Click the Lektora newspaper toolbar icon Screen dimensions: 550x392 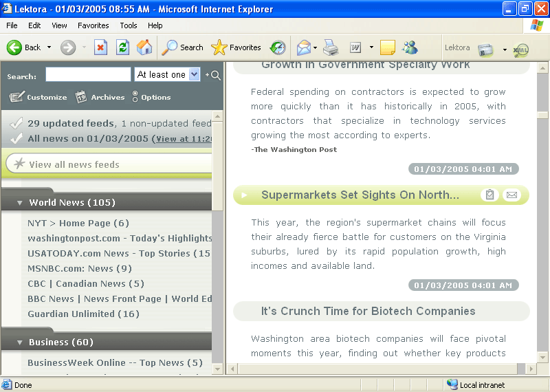pos(486,50)
